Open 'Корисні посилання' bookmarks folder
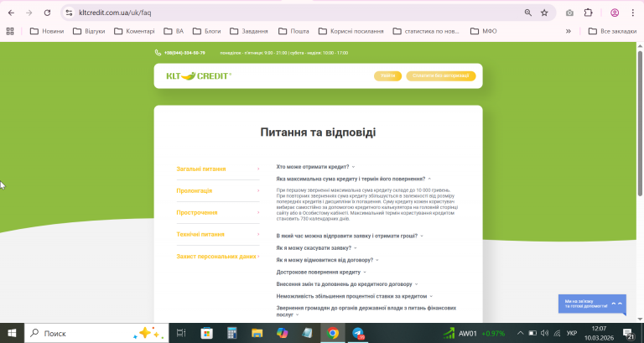This screenshot has width=644, height=343. (x=351, y=31)
